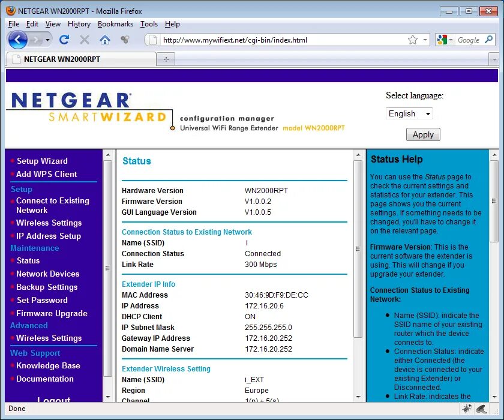Open the View menu
Screen dimensions: 504x420
[53, 24]
